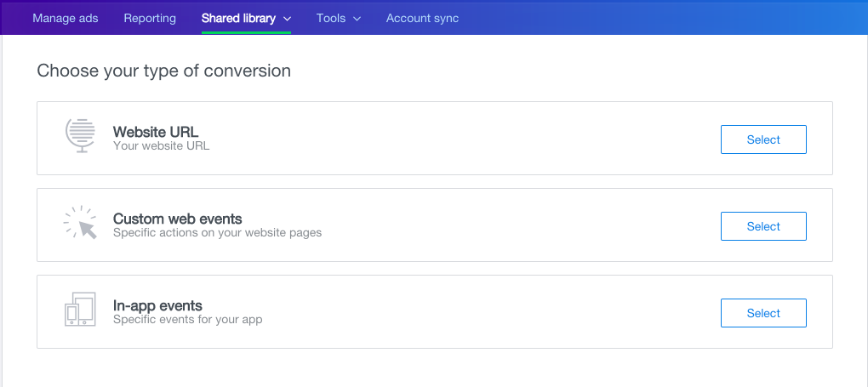Click the globe icon for Website URL
868x387 pixels.
coord(80,135)
